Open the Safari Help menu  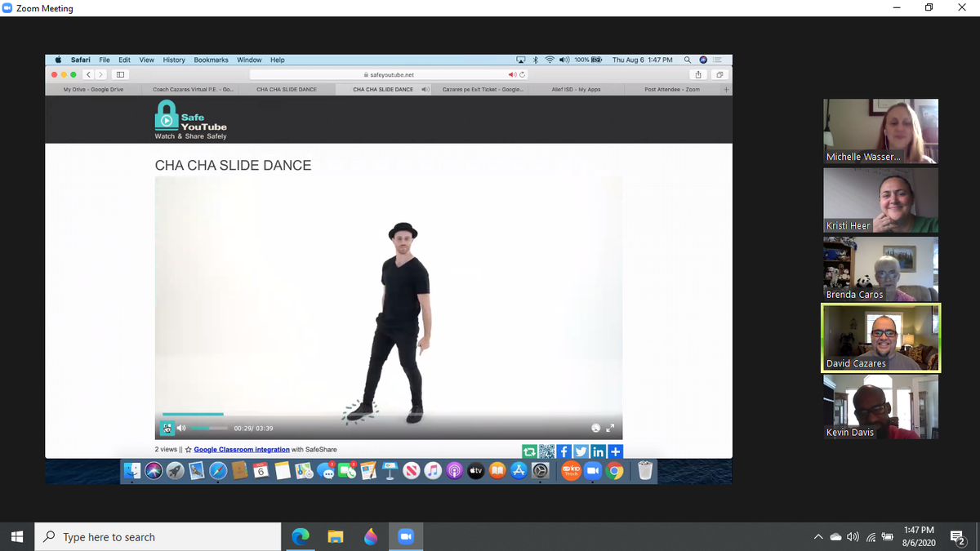click(278, 60)
